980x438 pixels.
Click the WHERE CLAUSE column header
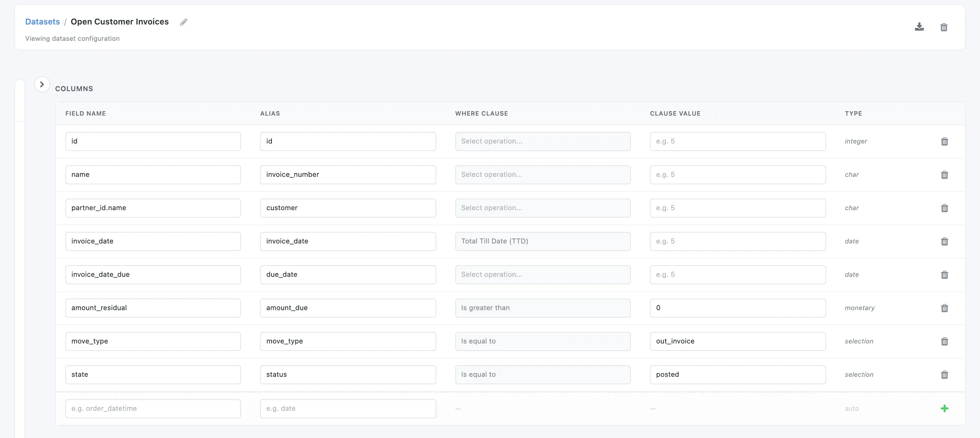coord(481,113)
